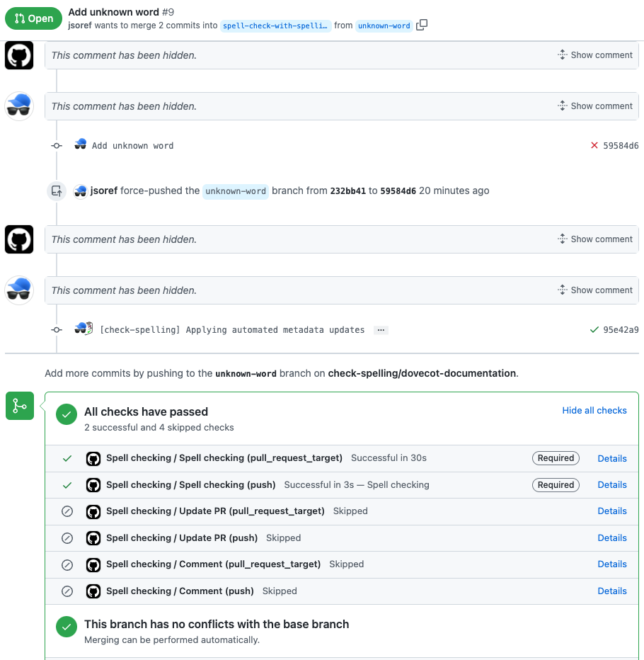
Task: Click Required badge on pull_request_target row
Action: (x=556, y=458)
